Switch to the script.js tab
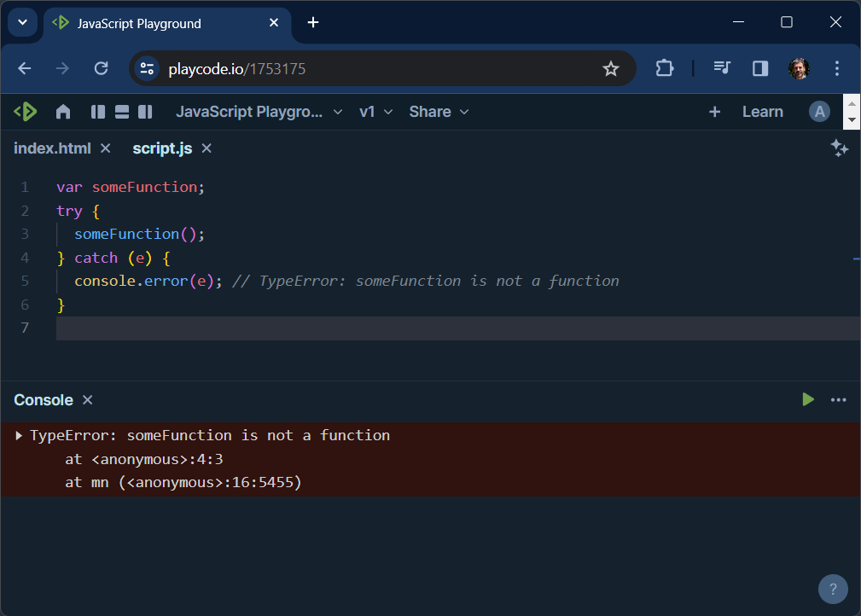Viewport: 861px width, 616px height. pos(162,148)
